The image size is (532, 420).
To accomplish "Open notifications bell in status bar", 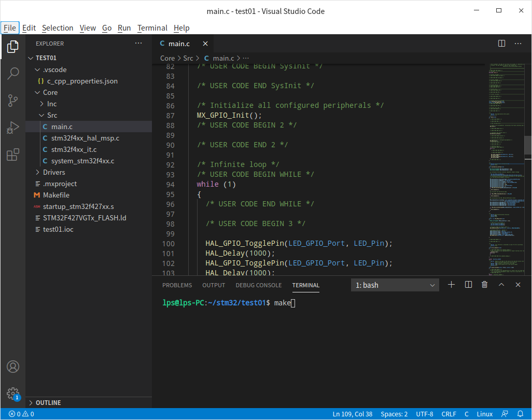I will click(x=520, y=414).
